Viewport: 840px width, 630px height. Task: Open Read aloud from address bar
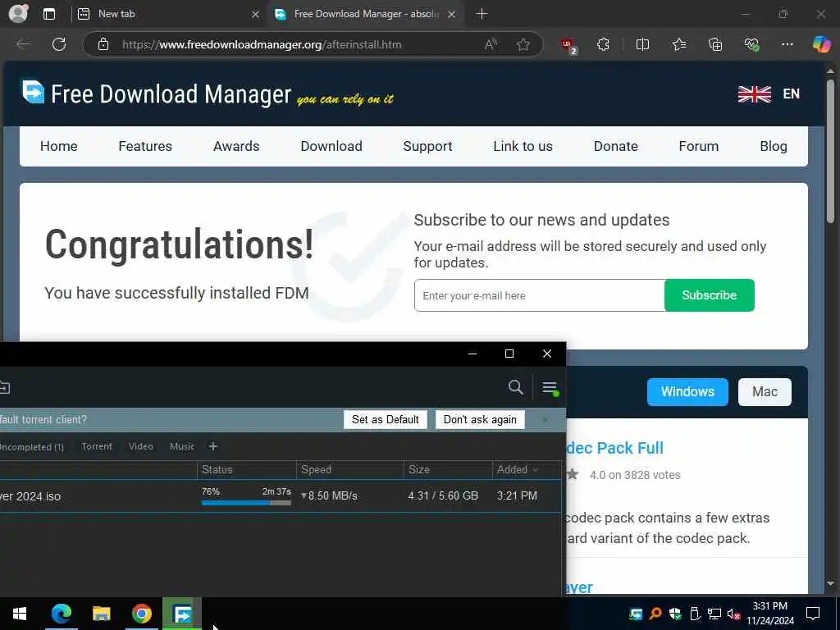(x=491, y=44)
